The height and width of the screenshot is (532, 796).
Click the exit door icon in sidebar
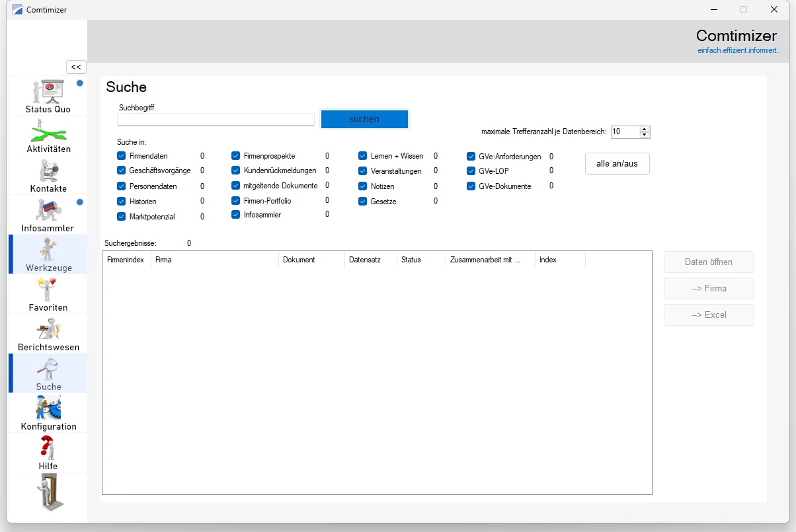pos(49,493)
